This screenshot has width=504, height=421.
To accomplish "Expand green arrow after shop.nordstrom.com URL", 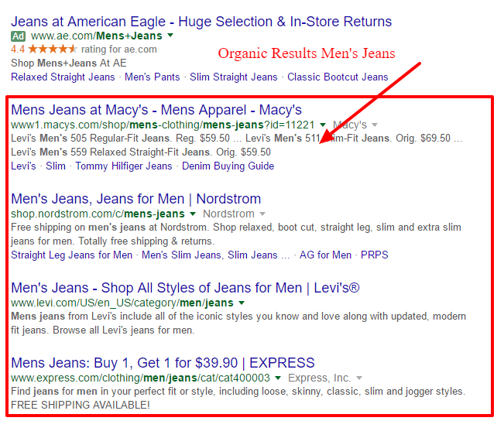I will pyautogui.click(x=193, y=214).
